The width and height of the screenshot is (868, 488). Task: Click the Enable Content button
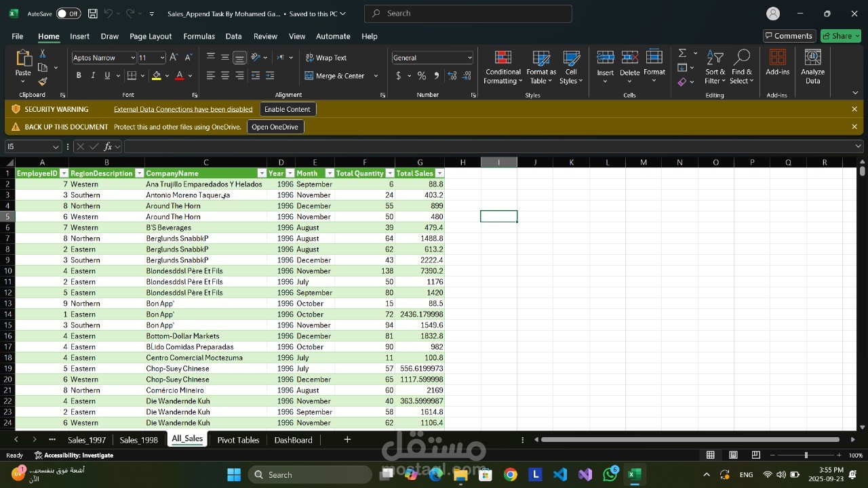(x=288, y=109)
